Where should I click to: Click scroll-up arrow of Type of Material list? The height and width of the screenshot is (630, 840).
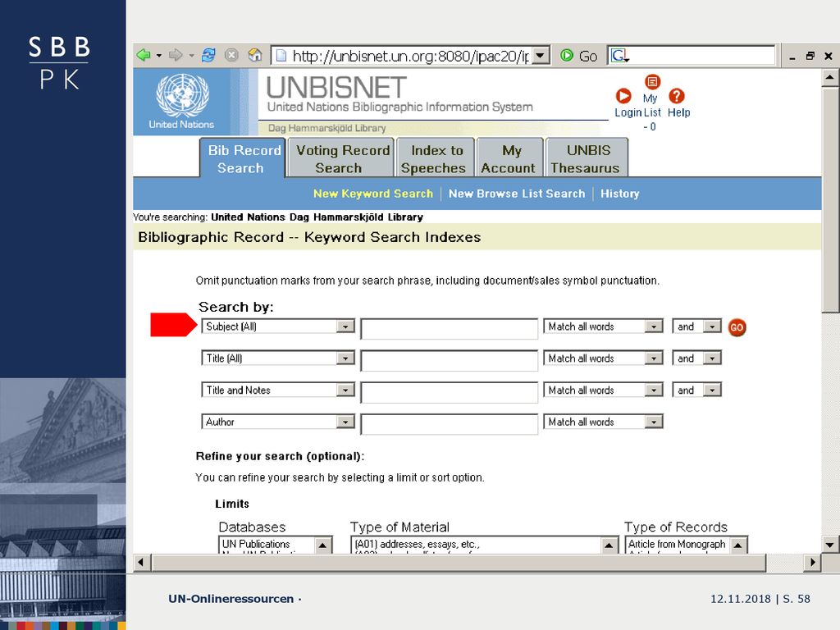coord(609,546)
